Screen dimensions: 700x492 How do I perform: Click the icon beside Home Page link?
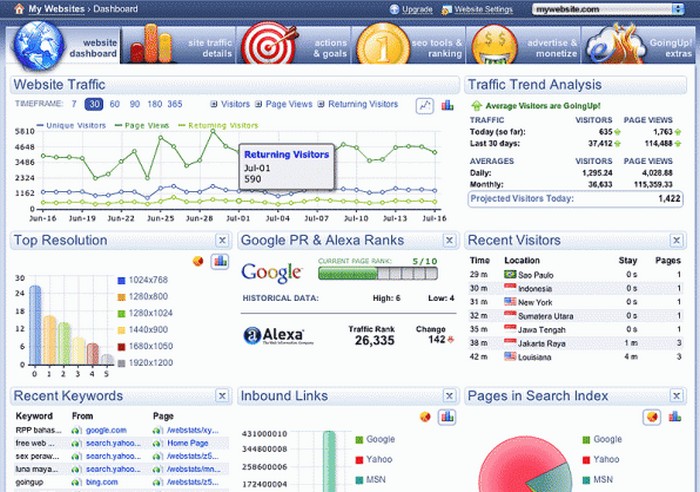pyautogui.click(x=157, y=444)
